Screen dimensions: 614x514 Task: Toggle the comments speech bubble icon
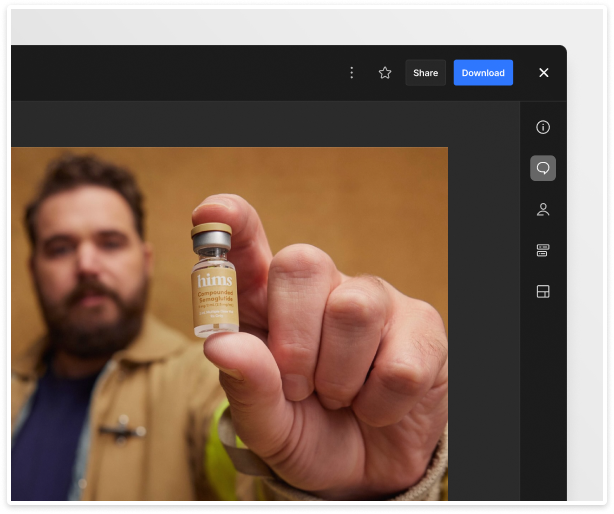tap(542, 168)
